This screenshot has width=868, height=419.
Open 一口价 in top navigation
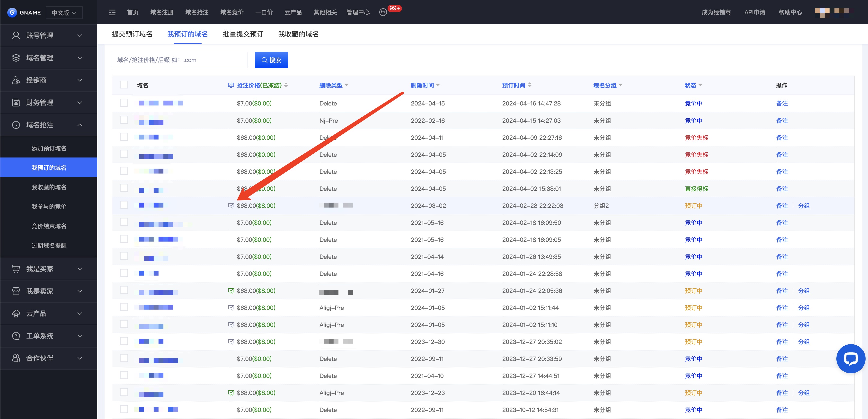pos(264,12)
